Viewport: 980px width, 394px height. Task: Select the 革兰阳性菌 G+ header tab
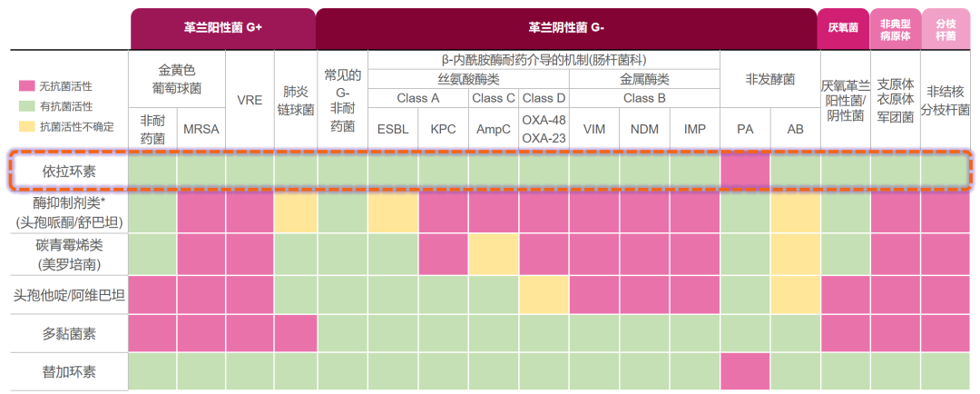(x=223, y=28)
